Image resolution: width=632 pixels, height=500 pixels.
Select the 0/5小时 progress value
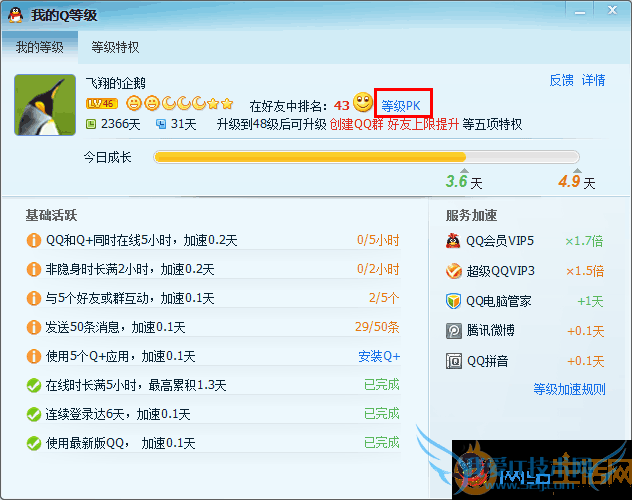point(378,240)
